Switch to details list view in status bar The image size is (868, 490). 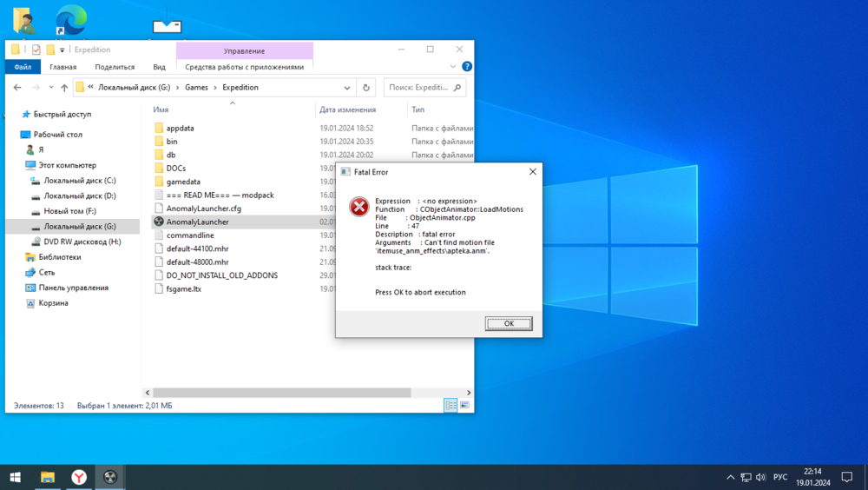(450, 406)
